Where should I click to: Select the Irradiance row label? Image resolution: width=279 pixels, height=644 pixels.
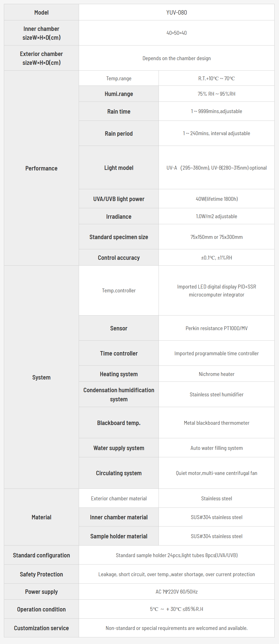tap(119, 217)
